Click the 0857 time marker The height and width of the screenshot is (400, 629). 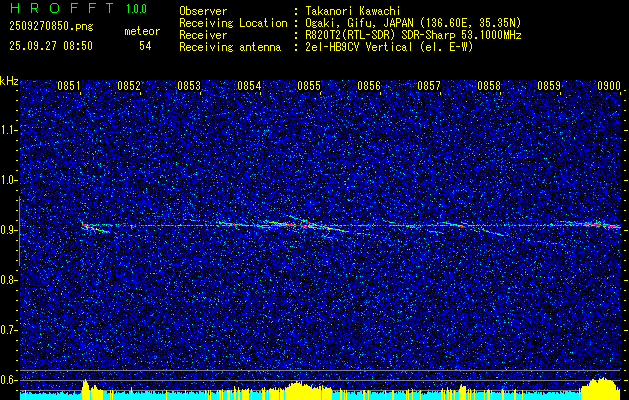(x=429, y=86)
